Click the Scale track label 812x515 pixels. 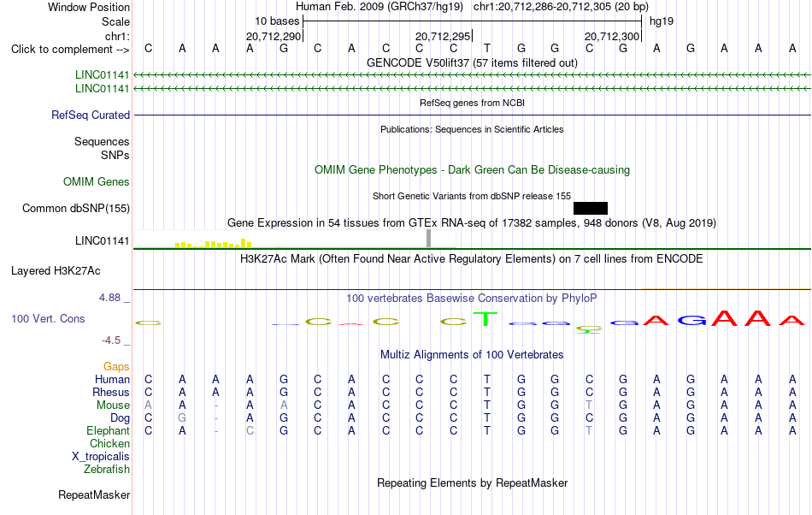click(x=115, y=21)
